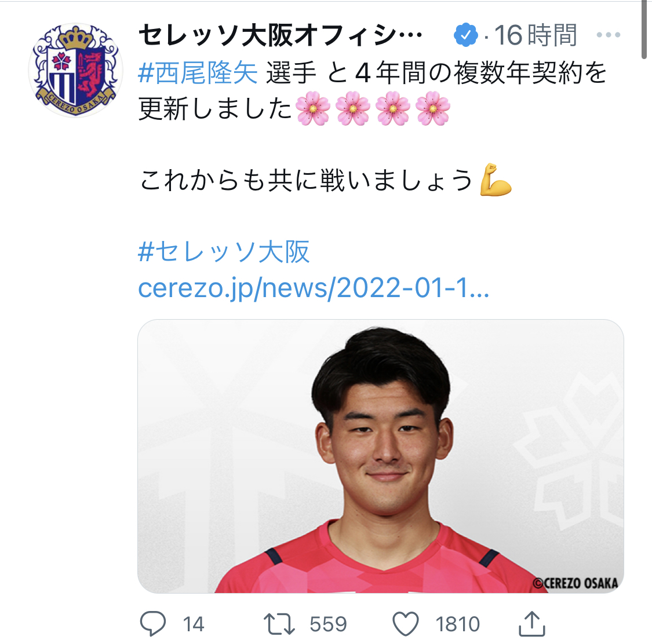The image size is (652, 644).
Task: Click the Cerezo Osaka crest avatar
Action: [x=76, y=70]
